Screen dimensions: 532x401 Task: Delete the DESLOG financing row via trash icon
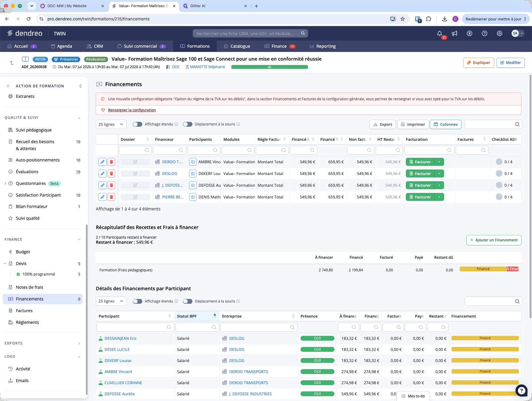tap(111, 173)
